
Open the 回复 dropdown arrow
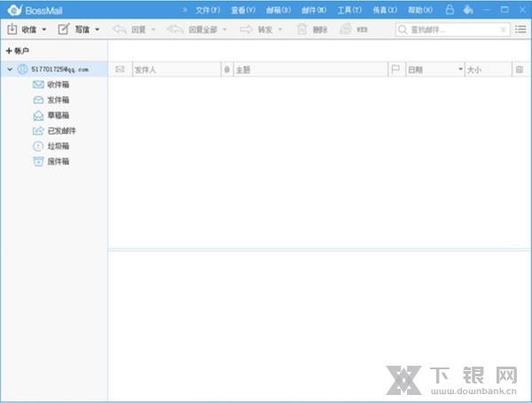point(153,29)
